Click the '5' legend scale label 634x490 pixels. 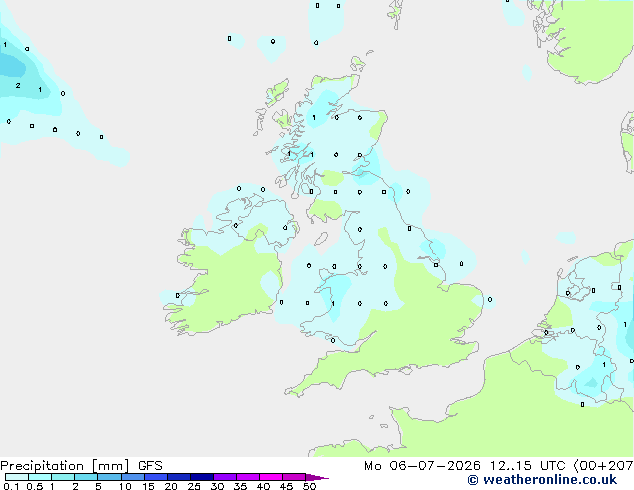pos(98,486)
